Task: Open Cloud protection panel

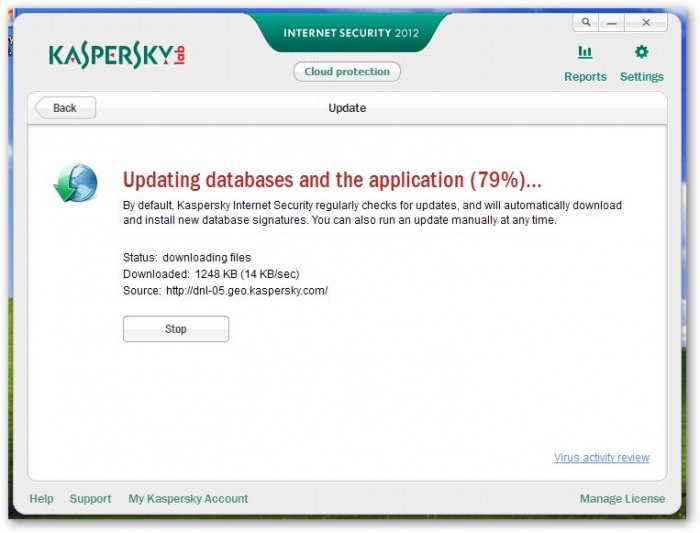Action: coord(347,71)
